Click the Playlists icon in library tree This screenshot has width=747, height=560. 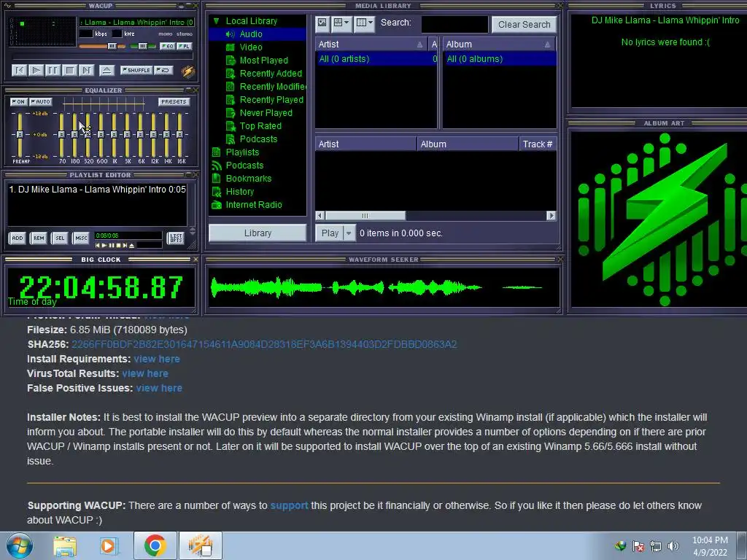tap(216, 152)
